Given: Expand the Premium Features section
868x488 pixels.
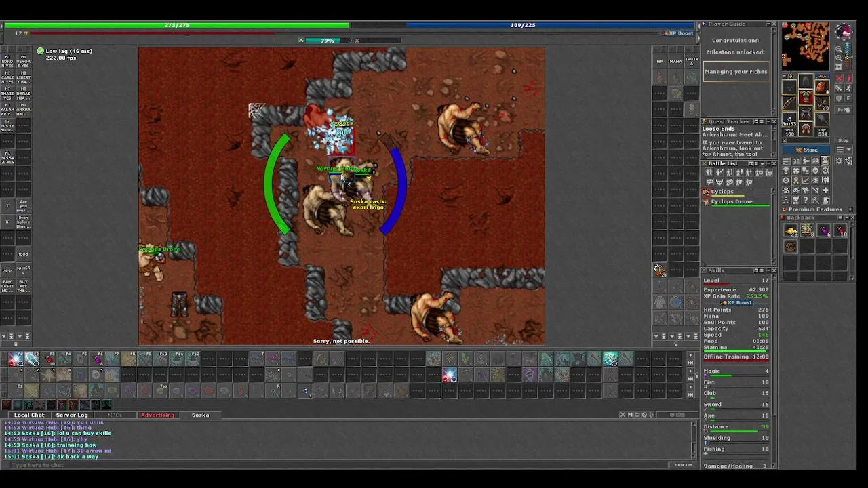Looking at the screenshot, I should [x=850, y=209].
